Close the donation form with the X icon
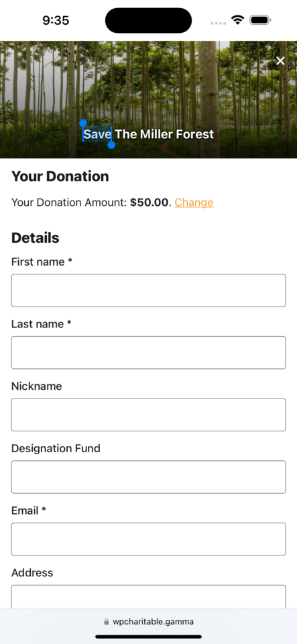Screen dimensions: 297x644 click(280, 61)
